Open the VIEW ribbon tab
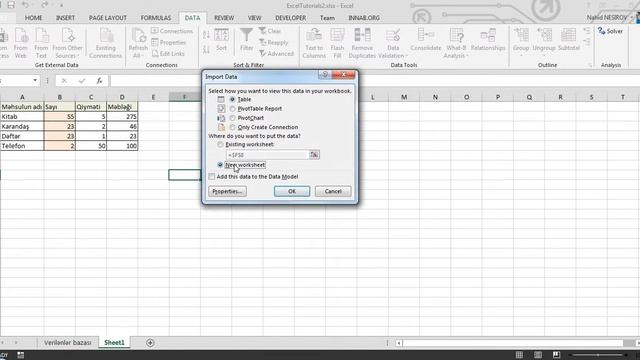 pos(254,18)
